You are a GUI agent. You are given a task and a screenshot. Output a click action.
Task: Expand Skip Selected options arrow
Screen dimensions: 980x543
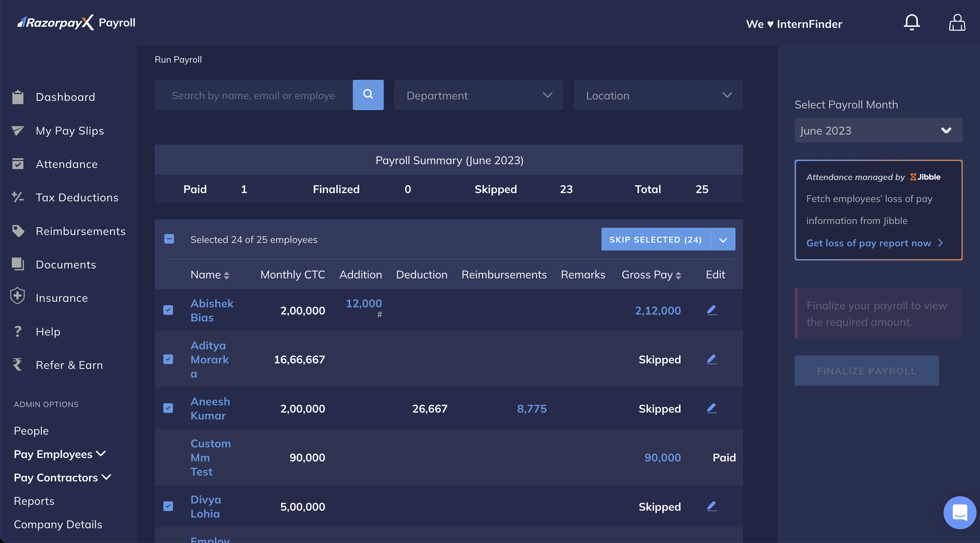click(x=723, y=239)
